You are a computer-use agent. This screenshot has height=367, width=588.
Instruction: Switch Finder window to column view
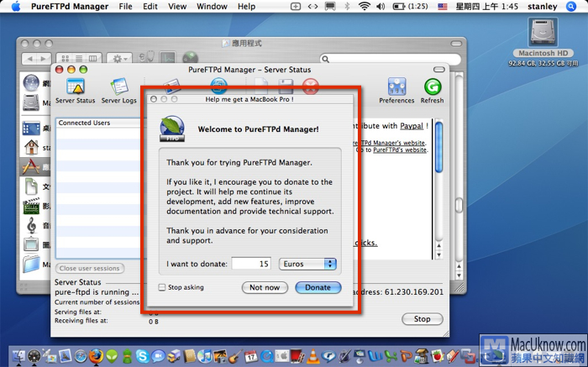(x=92, y=59)
